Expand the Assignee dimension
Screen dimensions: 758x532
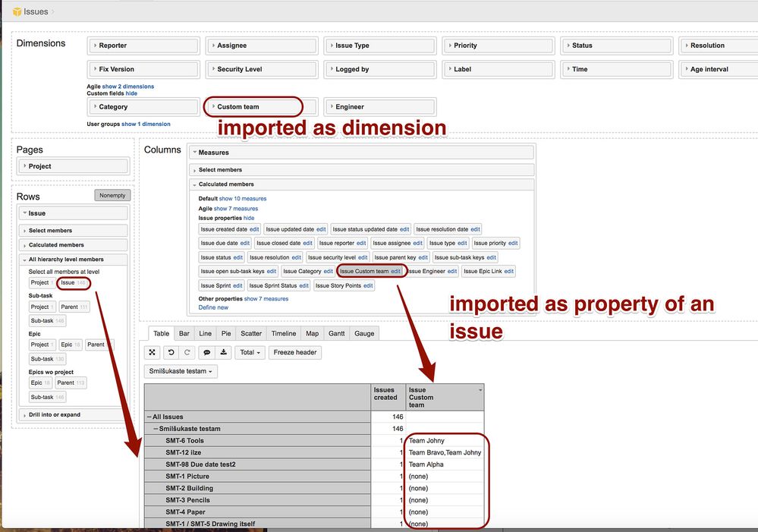coord(262,46)
